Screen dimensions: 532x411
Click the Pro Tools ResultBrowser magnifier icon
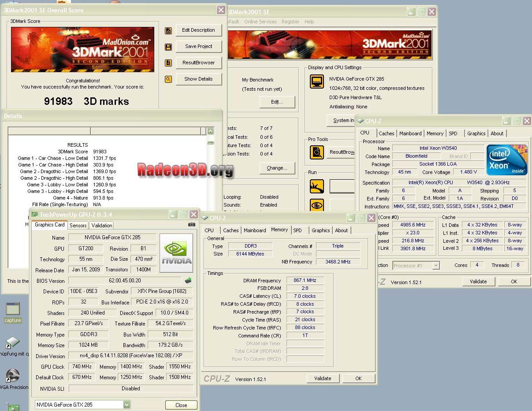pos(317,152)
